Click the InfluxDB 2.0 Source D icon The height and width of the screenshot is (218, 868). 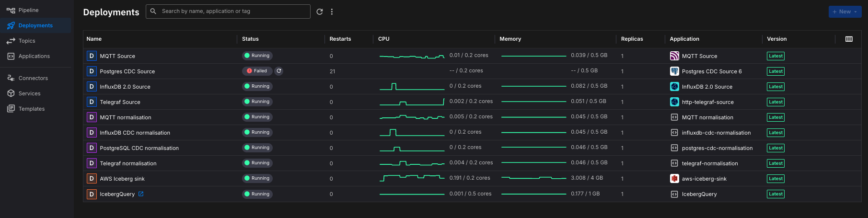92,87
